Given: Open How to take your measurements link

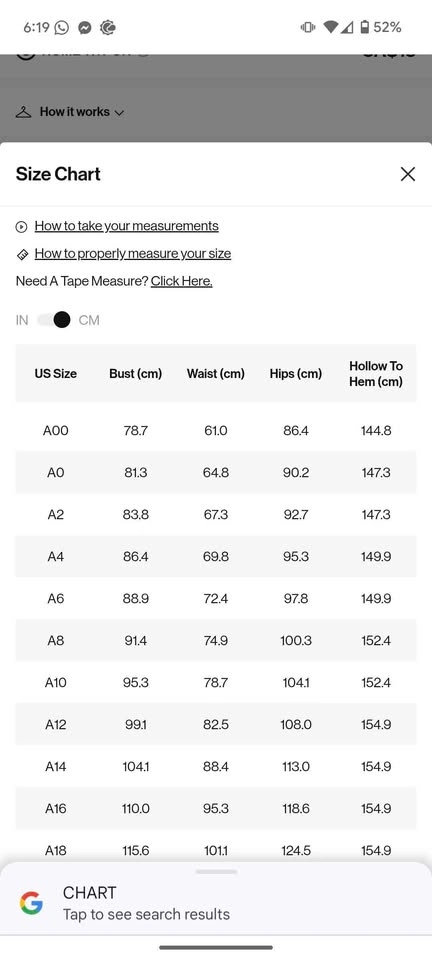Looking at the screenshot, I should (126, 226).
